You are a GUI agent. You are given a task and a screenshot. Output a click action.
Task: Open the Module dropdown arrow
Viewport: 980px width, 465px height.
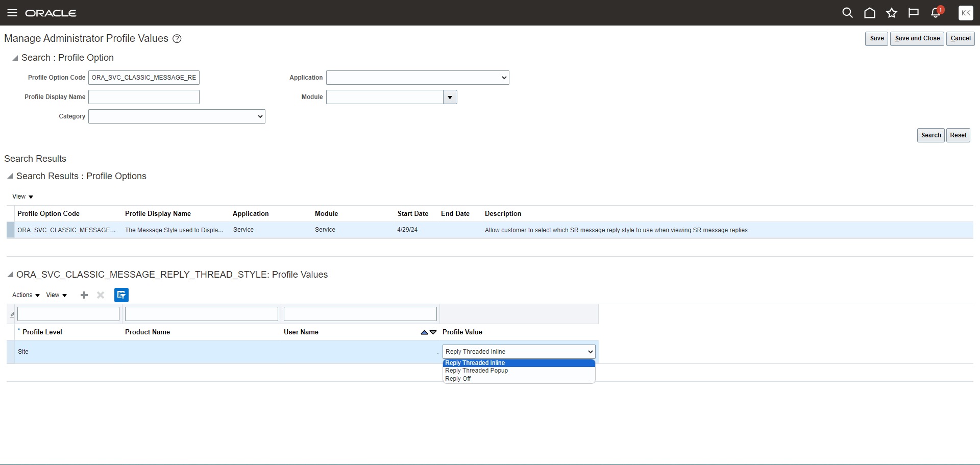point(450,97)
